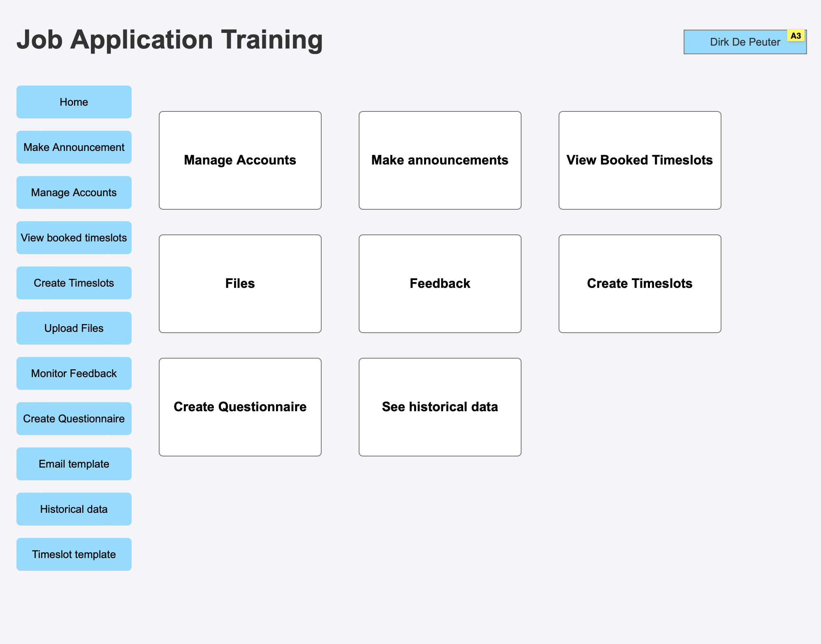Image resolution: width=821 pixels, height=644 pixels.
Task: Open the View Booked Timeslots card
Action: pyautogui.click(x=640, y=160)
